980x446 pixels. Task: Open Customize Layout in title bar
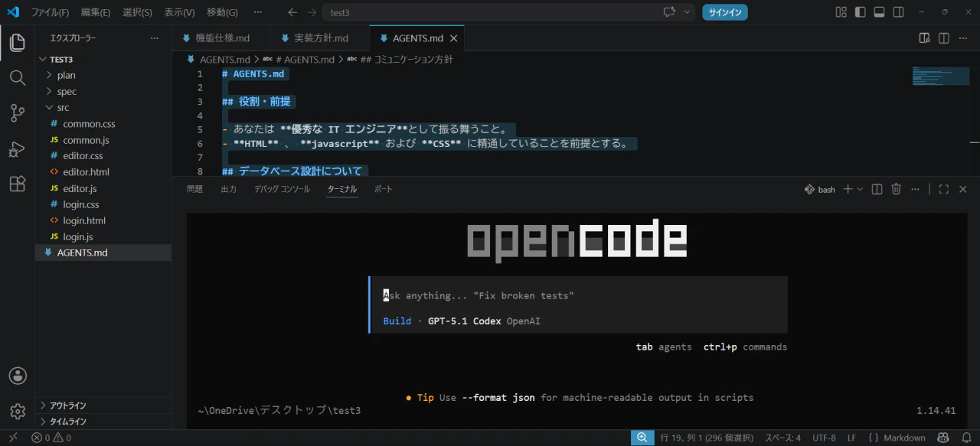(841, 12)
